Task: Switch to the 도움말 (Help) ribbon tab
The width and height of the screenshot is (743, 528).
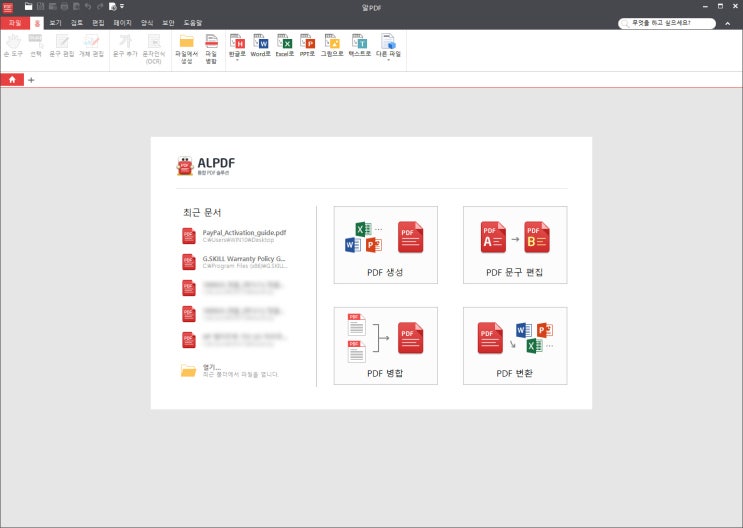Action: tap(192, 23)
